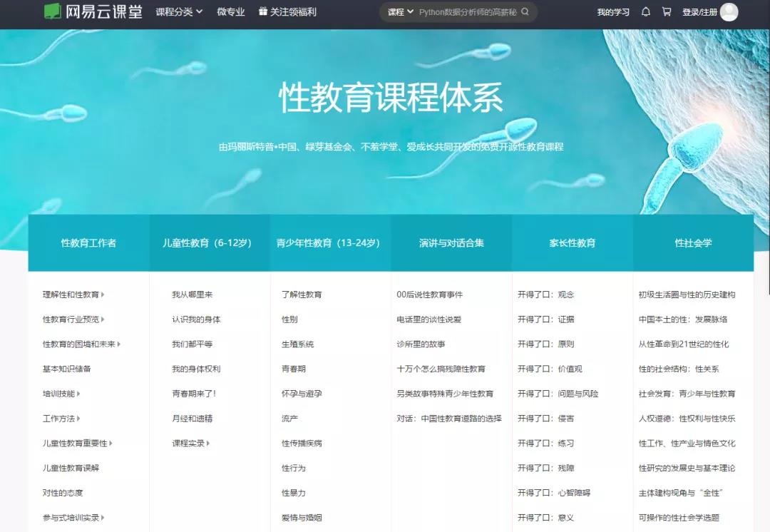770x532 pixels.
Task: Click the NetEase Cloud Classroom logo
Action: tap(94, 11)
